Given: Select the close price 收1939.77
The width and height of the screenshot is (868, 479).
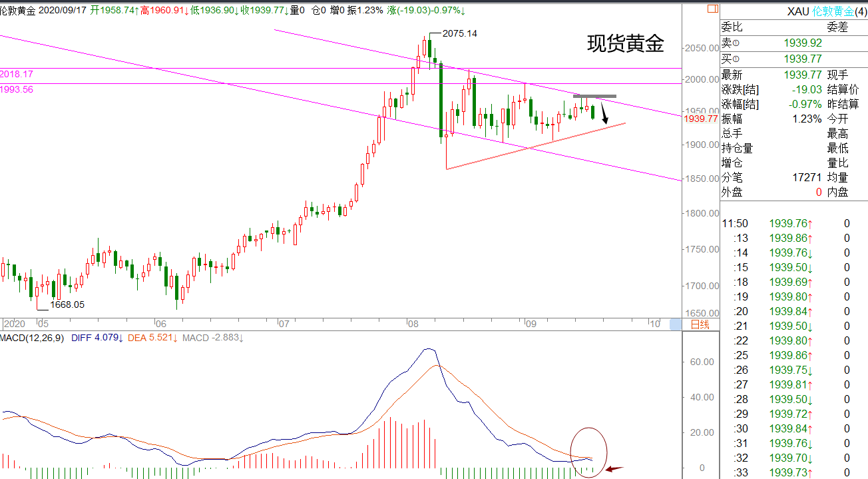Looking at the screenshot, I should pos(265,10).
